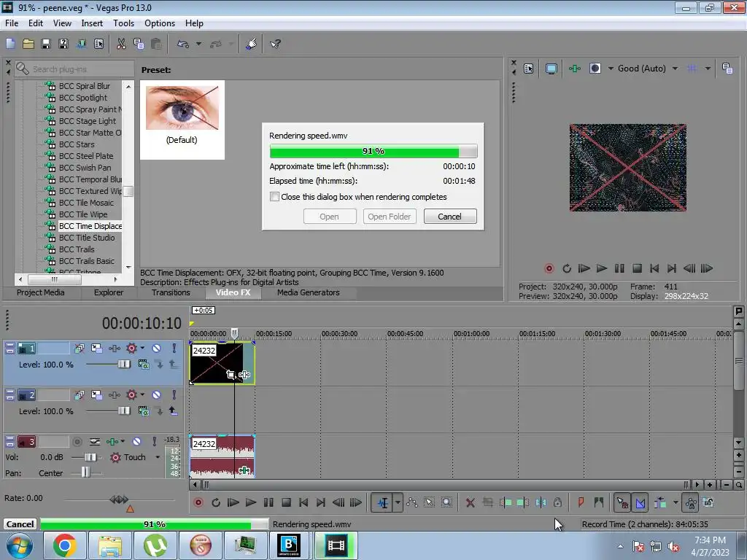The width and height of the screenshot is (747, 560).
Task: Click the Insert Marker icon
Action: pyautogui.click(x=581, y=502)
